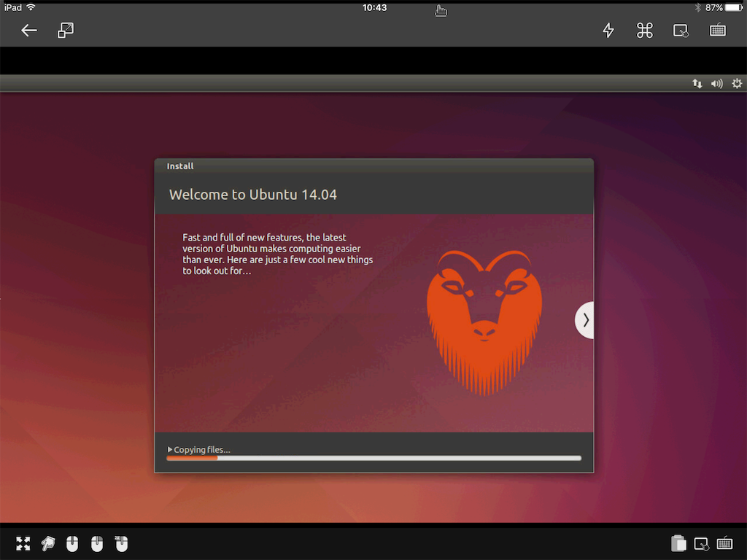Image resolution: width=747 pixels, height=560 pixels.
Task: Tap the back arrow in the top bar
Action: [29, 31]
